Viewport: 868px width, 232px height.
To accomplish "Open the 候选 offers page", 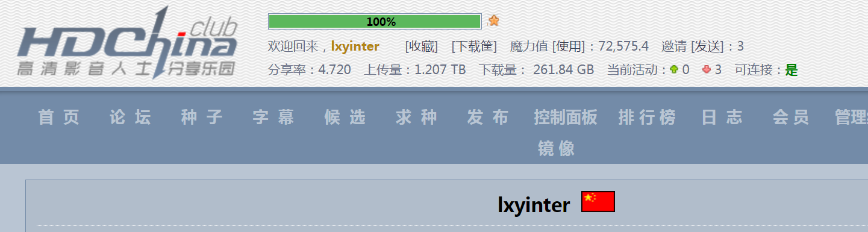I will point(345,117).
